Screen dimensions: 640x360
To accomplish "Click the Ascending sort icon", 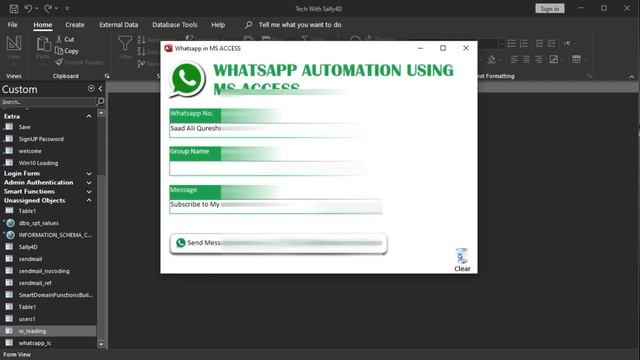I will tap(142, 40).
